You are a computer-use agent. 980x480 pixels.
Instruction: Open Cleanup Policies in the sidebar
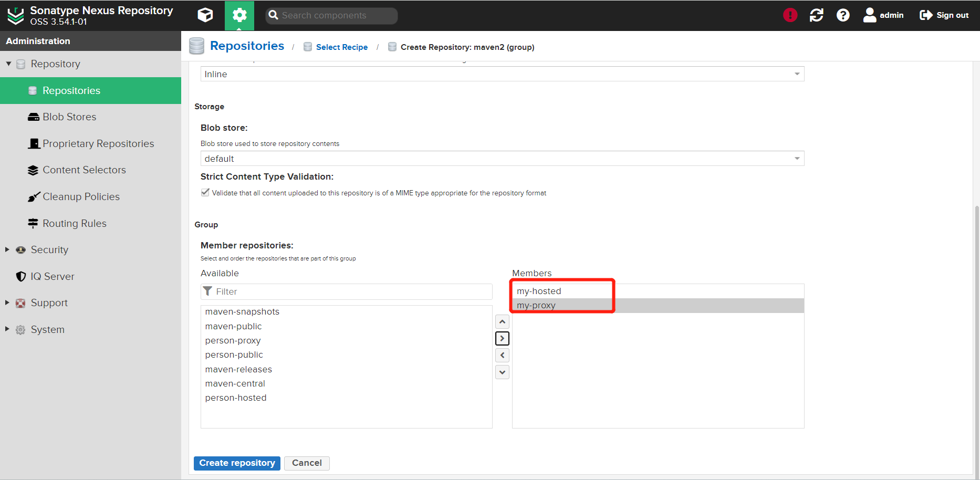[x=90, y=196]
